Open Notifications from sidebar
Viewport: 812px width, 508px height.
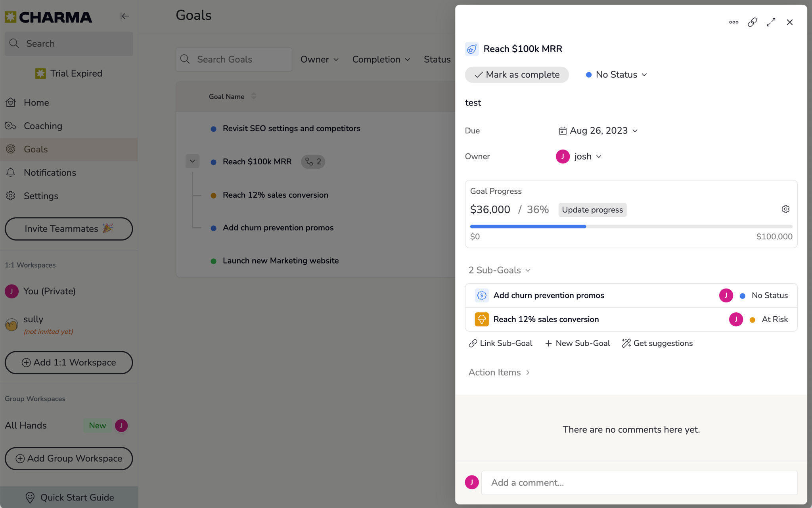50,173
